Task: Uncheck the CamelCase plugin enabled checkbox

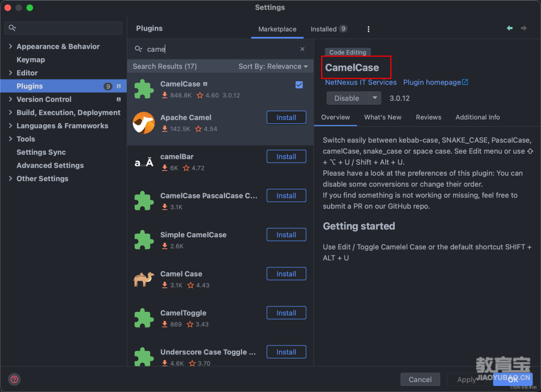Action: (299, 85)
